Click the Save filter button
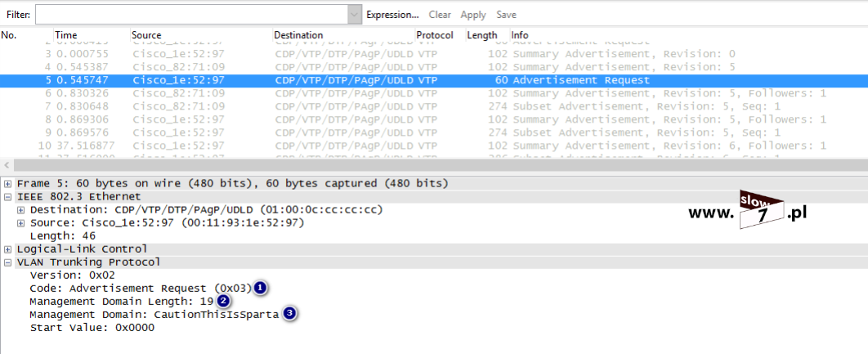This screenshot has height=354, width=868. click(506, 15)
